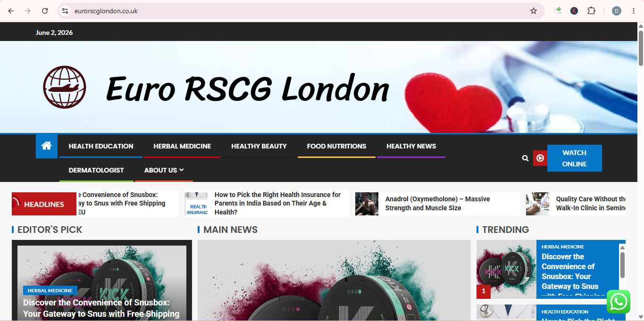Image resolution: width=644 pixels, height=321 pixels.
Task: Open the site search magnifier icon
Action: (525, 158)
